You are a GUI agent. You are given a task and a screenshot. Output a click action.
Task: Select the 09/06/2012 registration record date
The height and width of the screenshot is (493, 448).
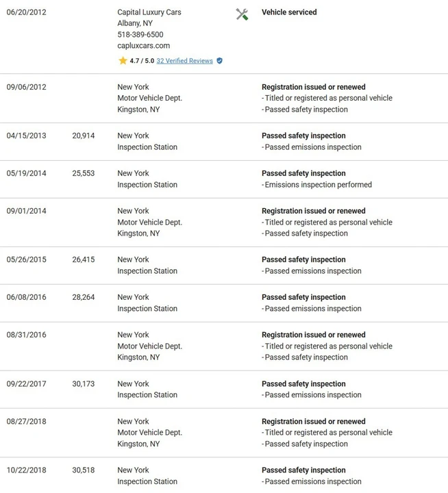(x=27, y=87)
